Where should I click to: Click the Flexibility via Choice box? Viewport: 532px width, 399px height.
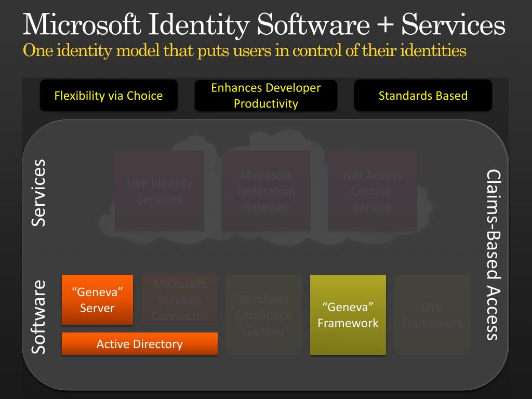[109, 96]
